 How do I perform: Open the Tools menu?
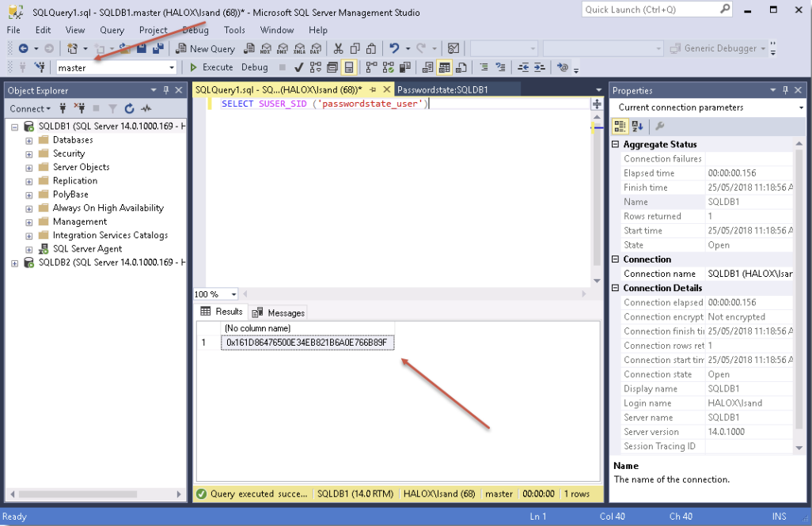click(234, 30)
